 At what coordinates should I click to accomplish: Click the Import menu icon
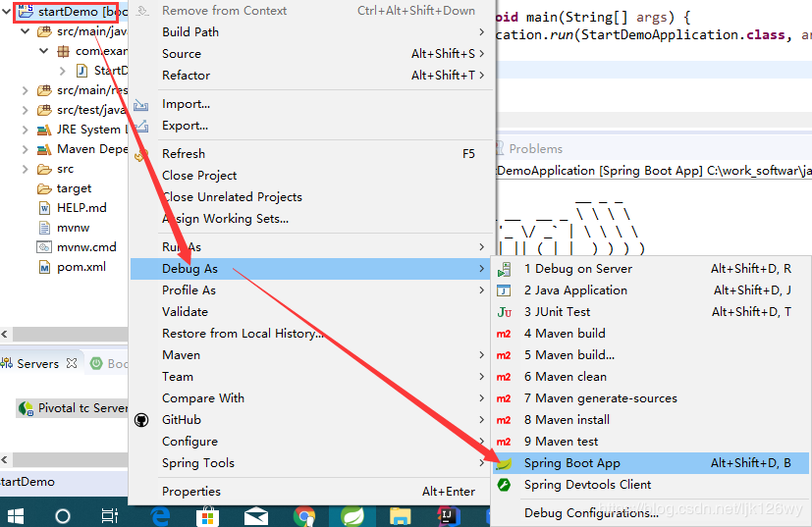140,105
